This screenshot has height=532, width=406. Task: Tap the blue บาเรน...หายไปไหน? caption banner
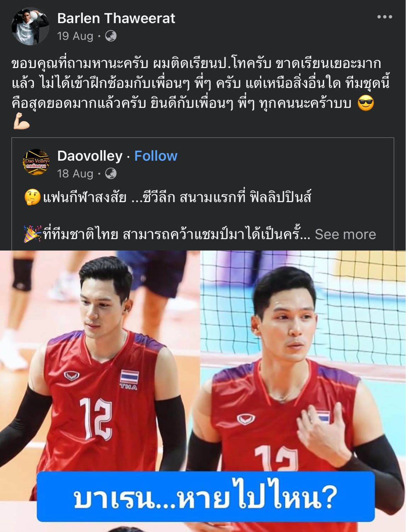point(205,497)
